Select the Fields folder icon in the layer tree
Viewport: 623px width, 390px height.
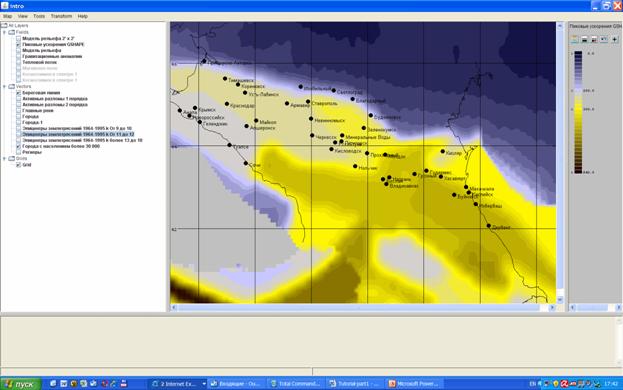coord(12,32)
